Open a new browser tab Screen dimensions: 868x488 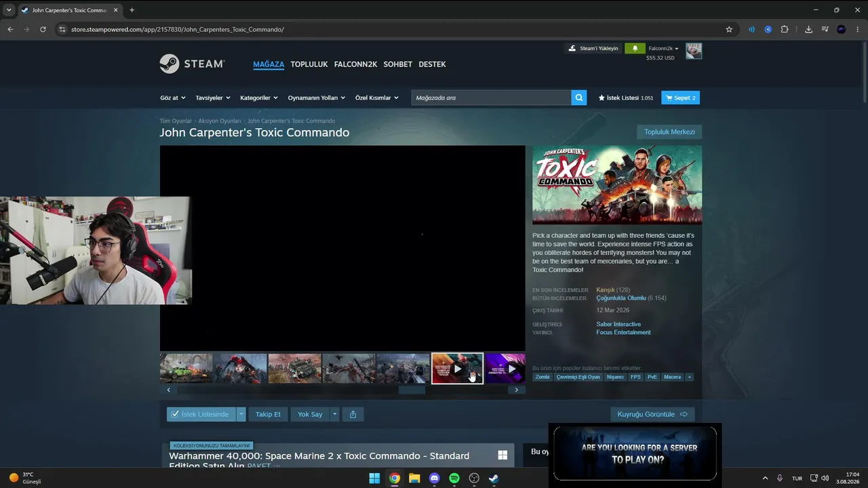132,10
